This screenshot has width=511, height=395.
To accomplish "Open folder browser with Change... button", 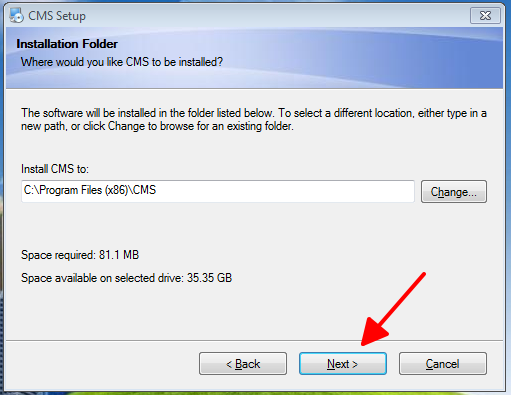I will pyautogui.click(x=454, y=192).
